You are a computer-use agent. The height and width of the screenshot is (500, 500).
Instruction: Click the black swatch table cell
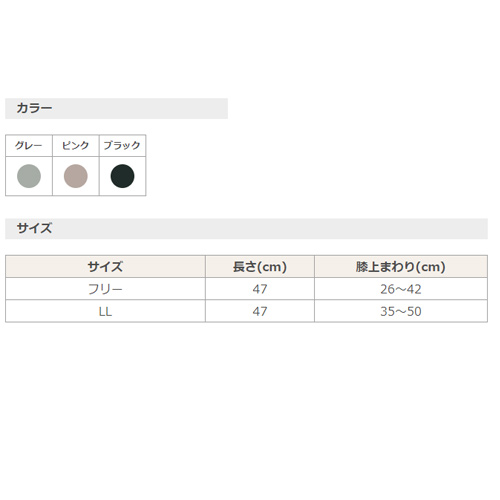pos(122,176)
